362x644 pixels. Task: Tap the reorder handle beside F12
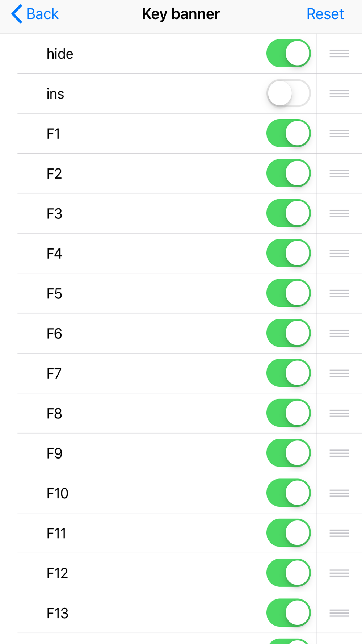339,573
